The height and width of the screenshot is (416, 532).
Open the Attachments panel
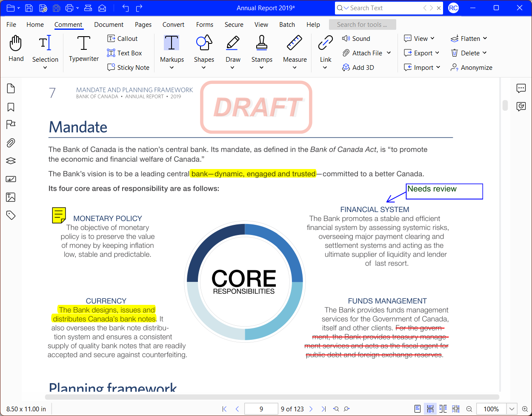pyautogui.click(x=10, y=143)
